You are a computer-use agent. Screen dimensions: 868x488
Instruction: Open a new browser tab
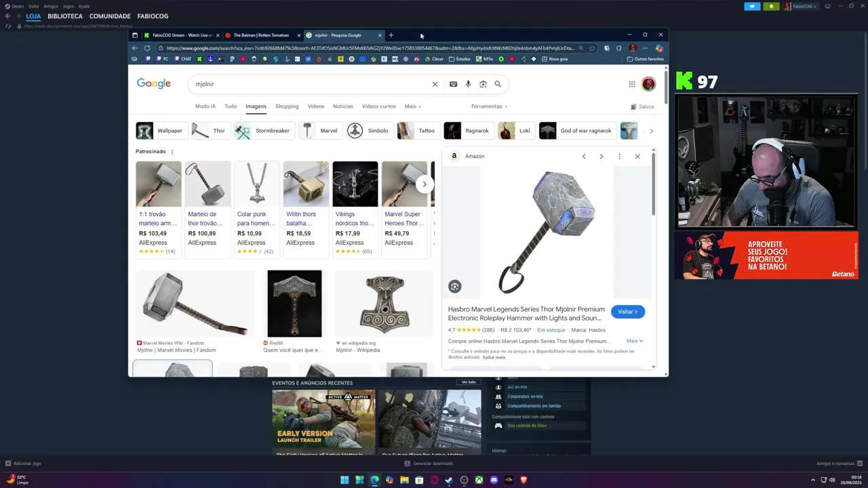coord(391,35)
